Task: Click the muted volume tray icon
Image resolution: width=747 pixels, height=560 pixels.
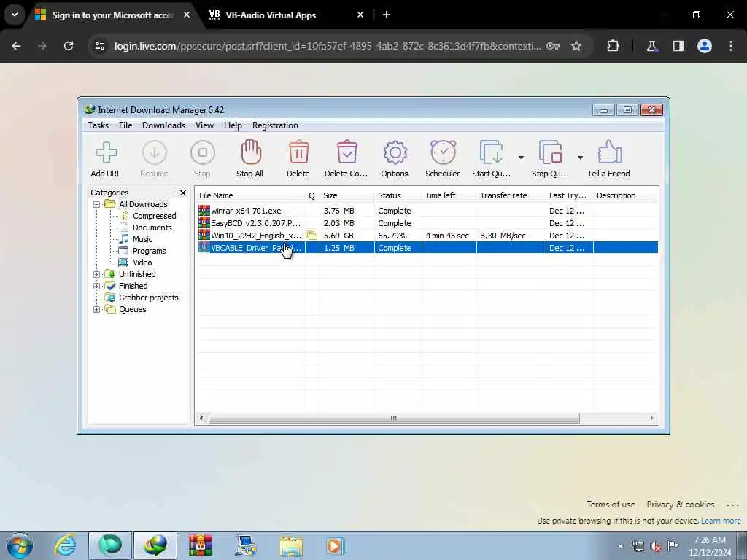Action: pyautogui.click(x=656, y=546)
